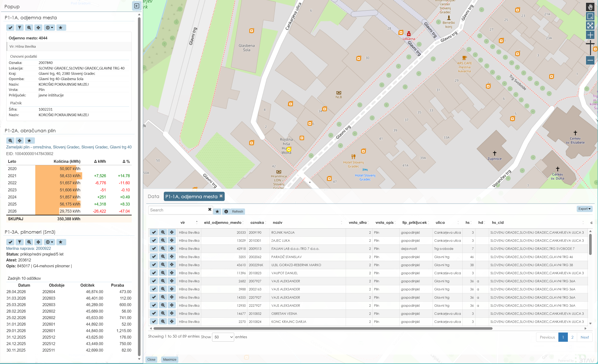Screen dimensions: 598x364
Task: Center map on ITALIAN LAB row crosshair
Action: [172, 248]
